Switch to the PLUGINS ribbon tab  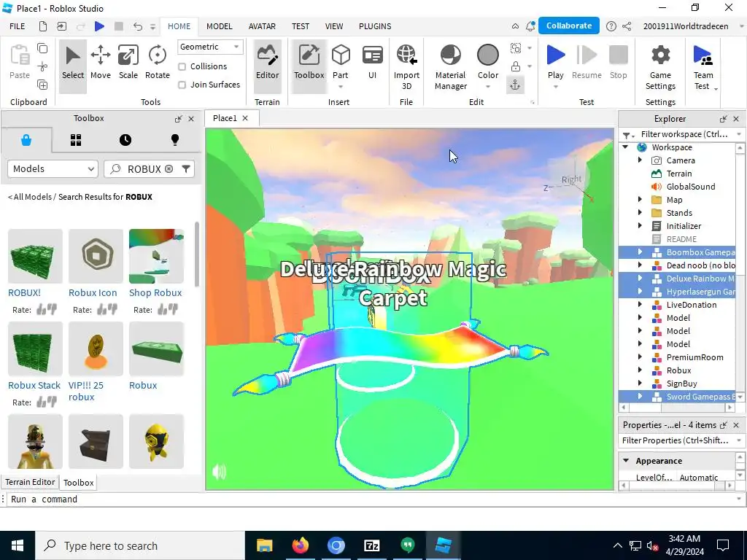tap(375, 26)
